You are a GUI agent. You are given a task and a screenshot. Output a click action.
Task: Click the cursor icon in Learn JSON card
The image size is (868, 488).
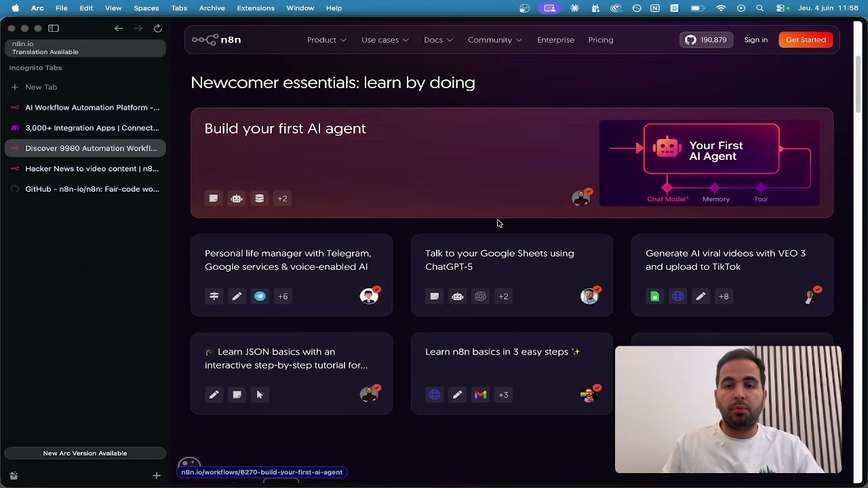tap(260, 394)
